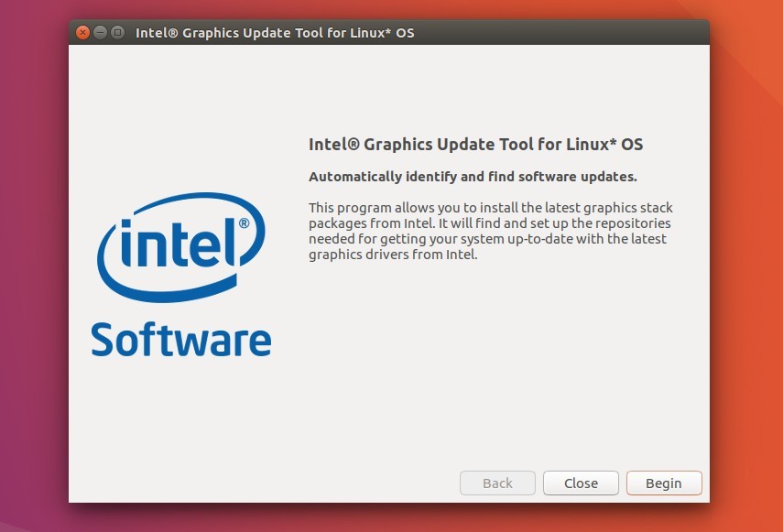Minimize the Intel Graphics Update Tool window

101,32
